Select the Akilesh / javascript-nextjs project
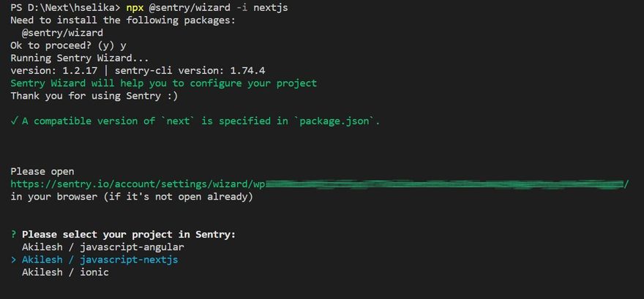644x299 pixels. (x=100, y=260)
